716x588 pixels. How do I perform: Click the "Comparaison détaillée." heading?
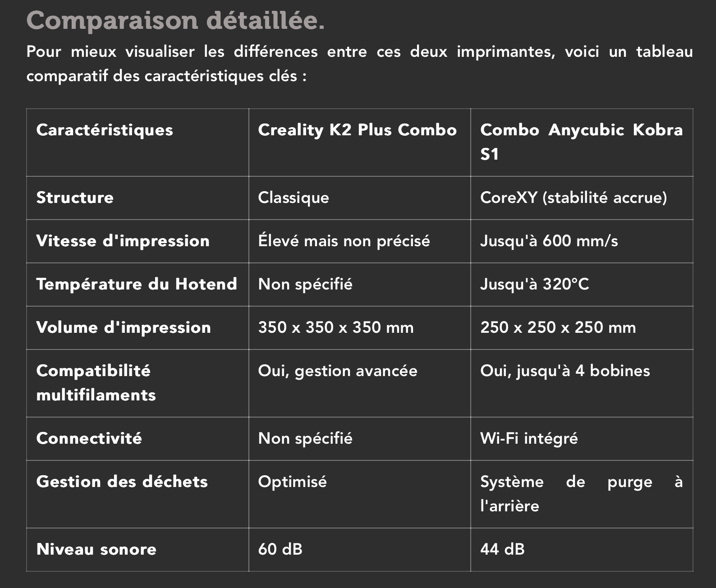175,21
